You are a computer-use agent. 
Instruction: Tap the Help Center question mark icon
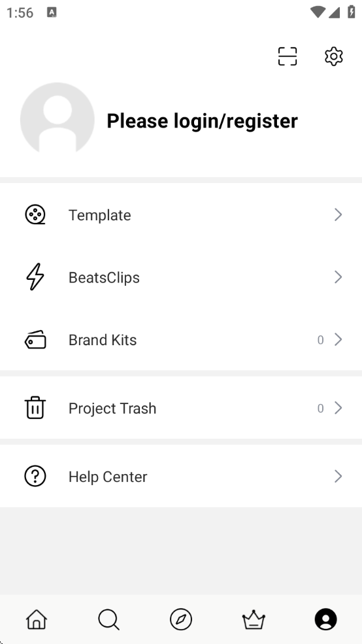35,477
